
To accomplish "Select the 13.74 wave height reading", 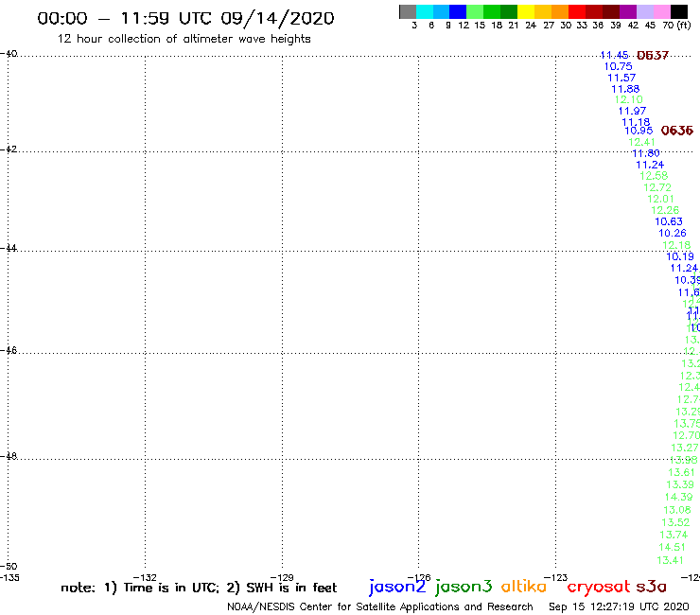I will [674, 535].
